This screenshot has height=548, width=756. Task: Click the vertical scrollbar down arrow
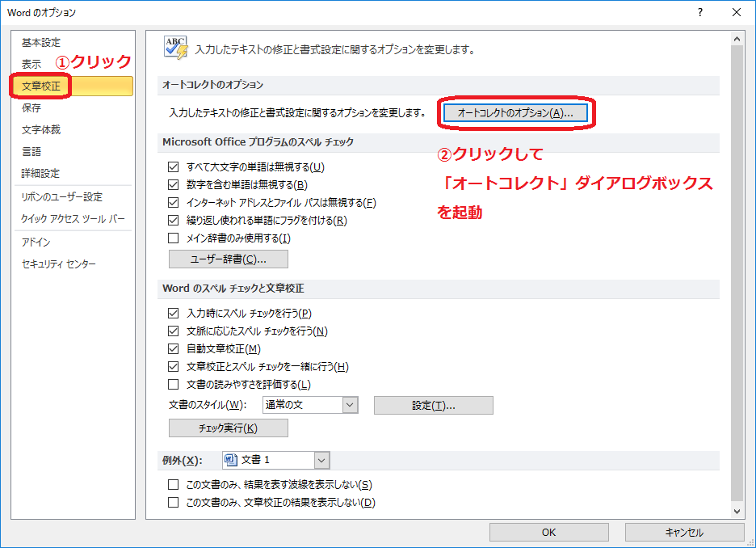tap(736, 511)
